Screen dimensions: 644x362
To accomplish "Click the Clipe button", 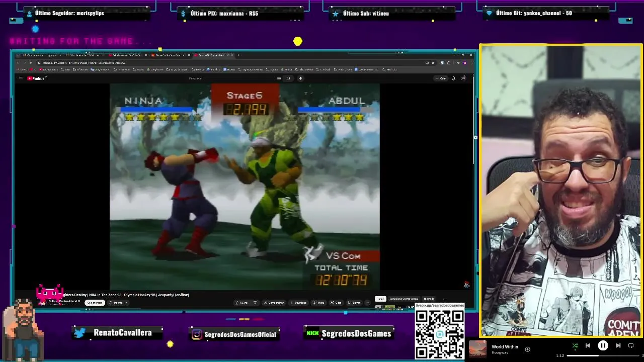I will pyautogui.click(x=336, y=303).
